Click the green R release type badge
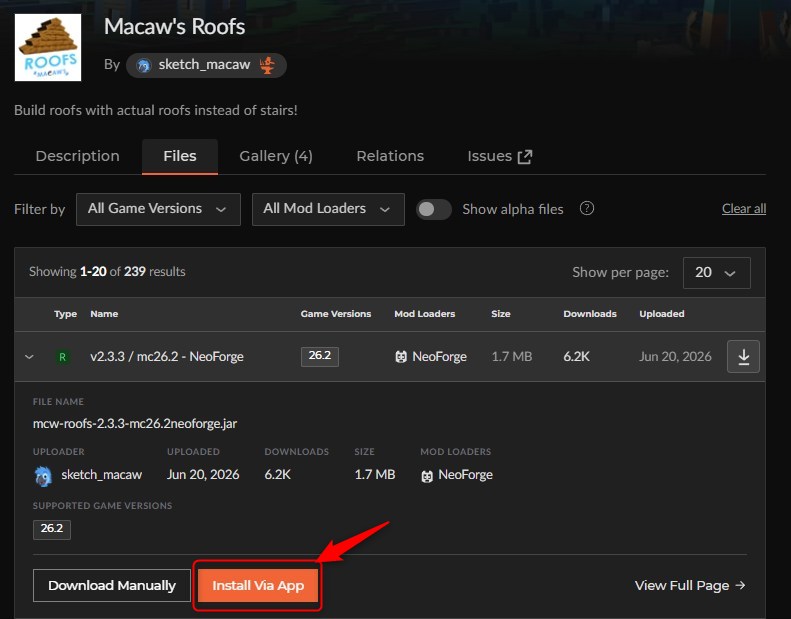This screenshot has width=791, height=619. 63,357
